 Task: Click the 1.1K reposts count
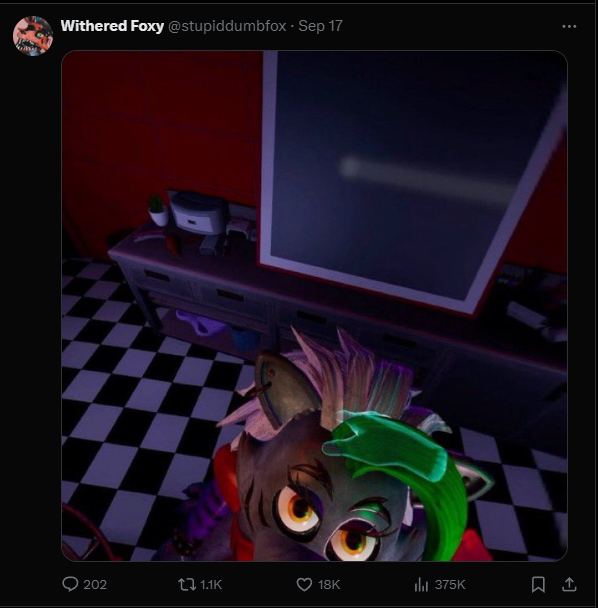[x=211, y=584]
